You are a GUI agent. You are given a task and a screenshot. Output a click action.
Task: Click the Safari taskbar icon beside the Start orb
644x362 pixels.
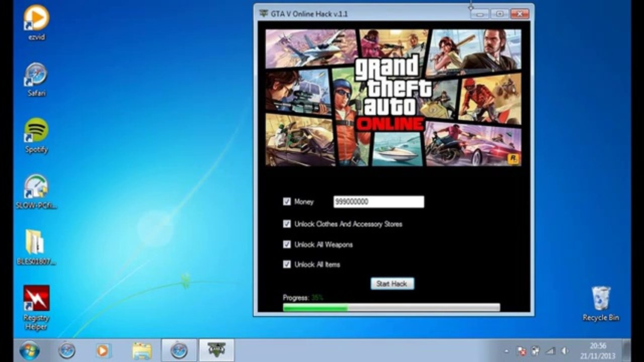pyautogui.click(x=67, y=350)
